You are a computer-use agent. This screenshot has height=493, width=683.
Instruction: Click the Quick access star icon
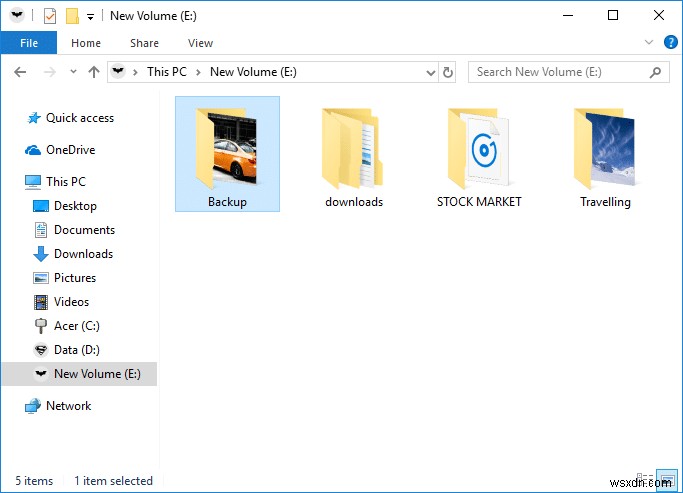coord(34,118)
